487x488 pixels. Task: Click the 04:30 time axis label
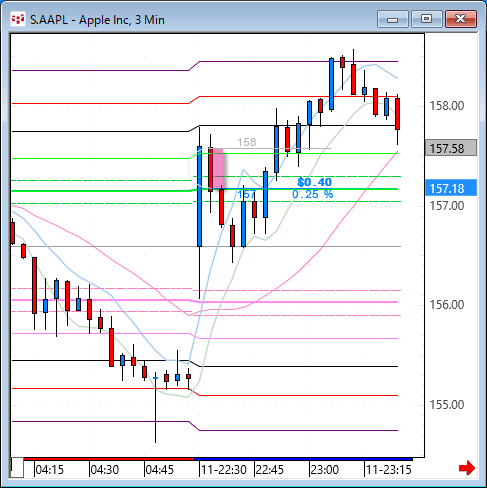pos(105,470)
